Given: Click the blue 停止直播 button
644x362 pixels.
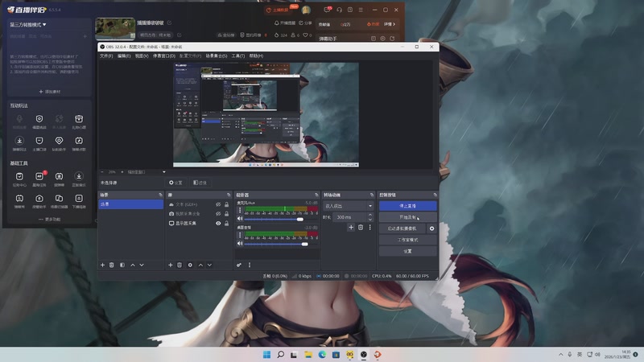Looking at the screenshot, I should (408, 206).
